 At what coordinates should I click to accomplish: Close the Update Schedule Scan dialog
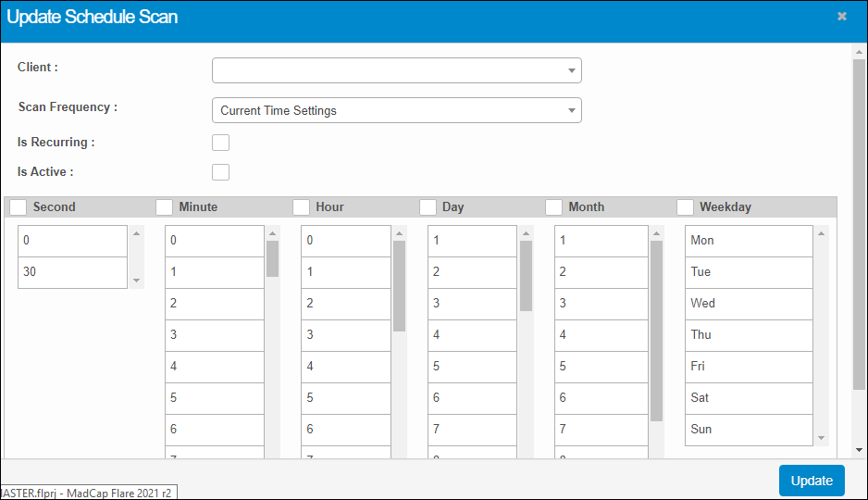click(841, 17)
